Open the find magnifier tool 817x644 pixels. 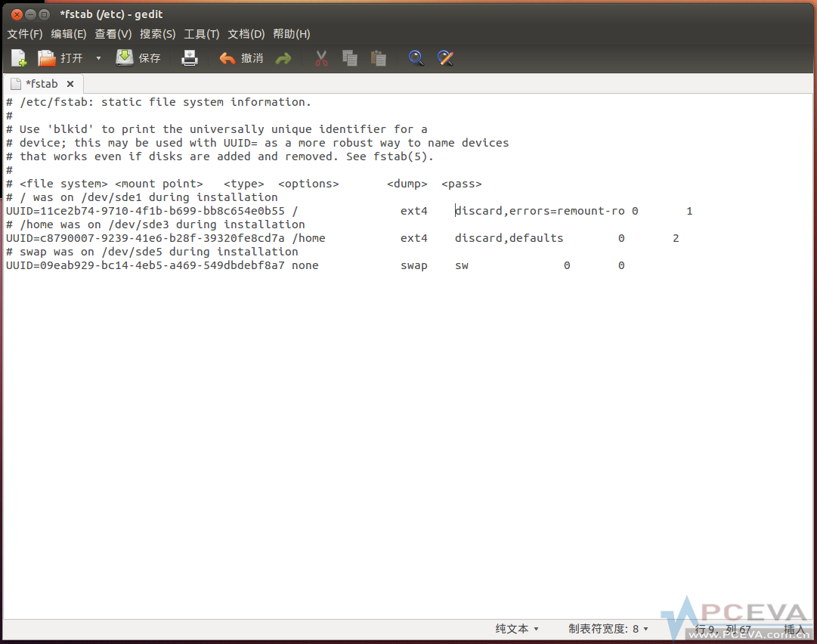pos(416,58)
